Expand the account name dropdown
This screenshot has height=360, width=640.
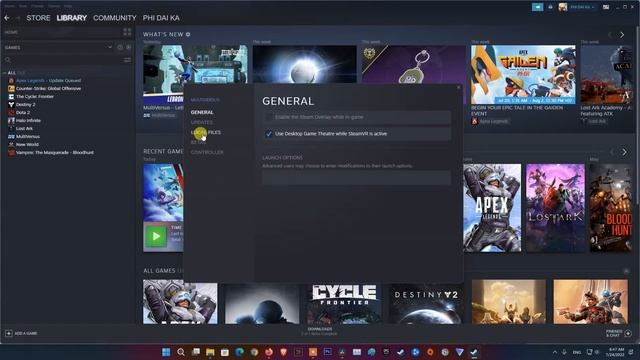tap(582, 7)
